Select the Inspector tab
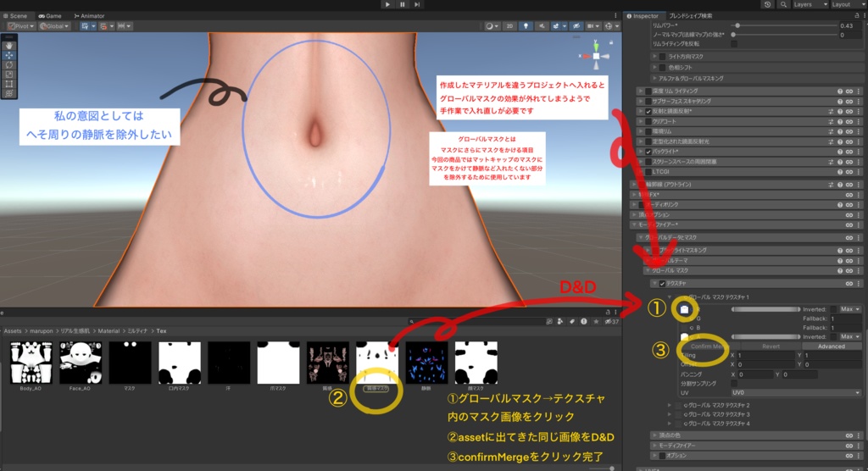This screenshot has height=471, width=868. [x=643, y=16]
